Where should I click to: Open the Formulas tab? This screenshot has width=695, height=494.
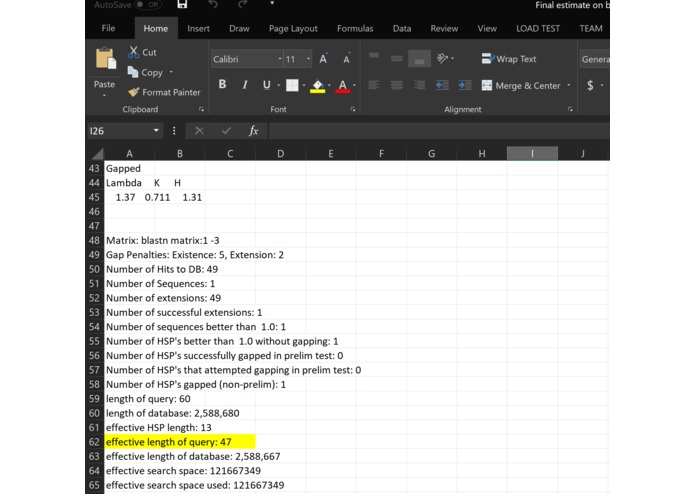coord(355,28)
